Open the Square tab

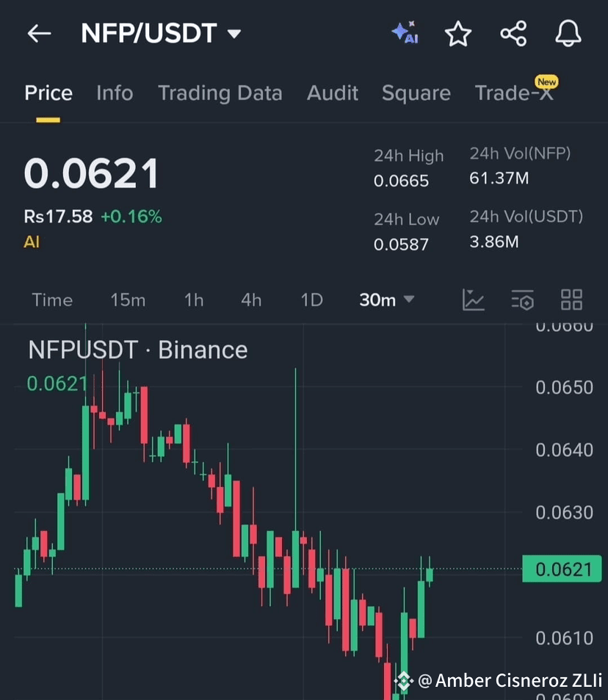(x=416, y=93)
